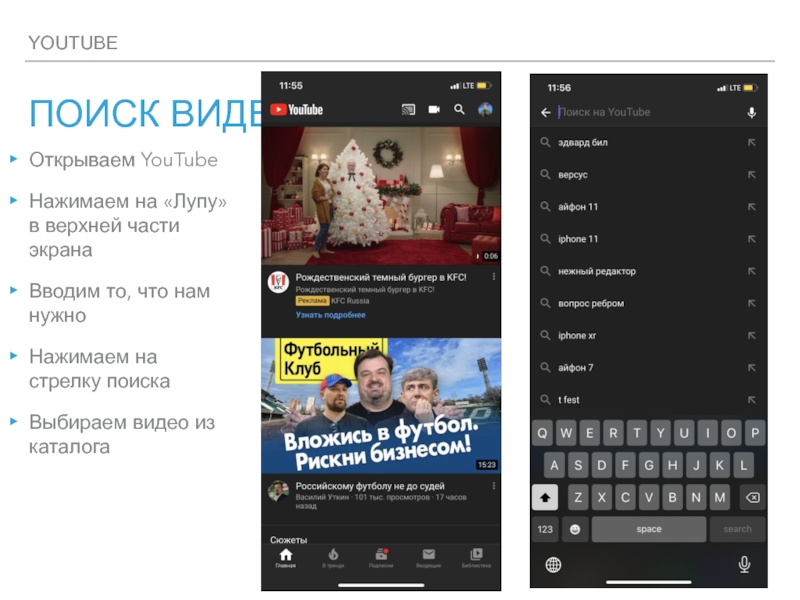Insert версус using its arrow icon
This screenshot has width=800, height=600.
click(752, 174)
